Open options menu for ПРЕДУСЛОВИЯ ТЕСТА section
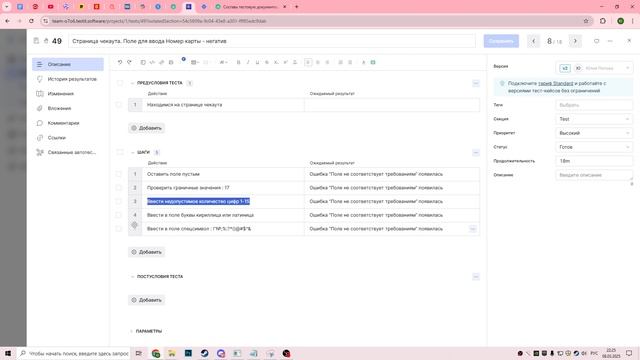This screenshot has width=640, height=360. coord(476,83)
